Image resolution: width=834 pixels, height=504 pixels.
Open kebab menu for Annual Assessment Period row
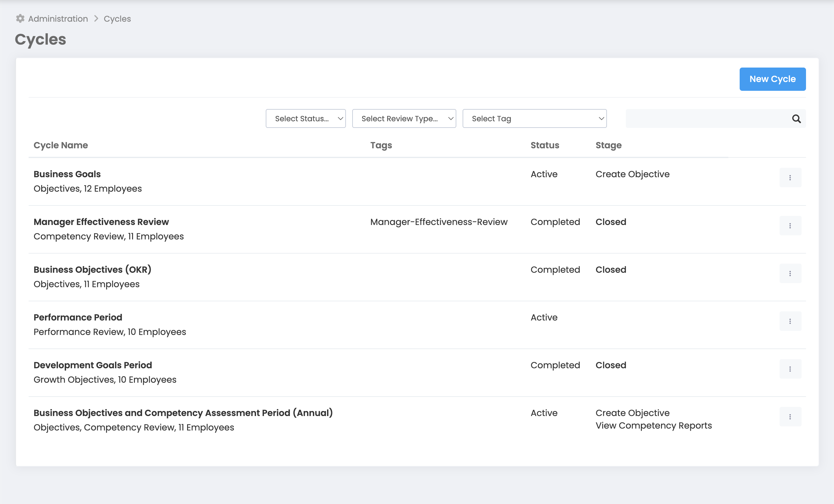tap(790, 417)
